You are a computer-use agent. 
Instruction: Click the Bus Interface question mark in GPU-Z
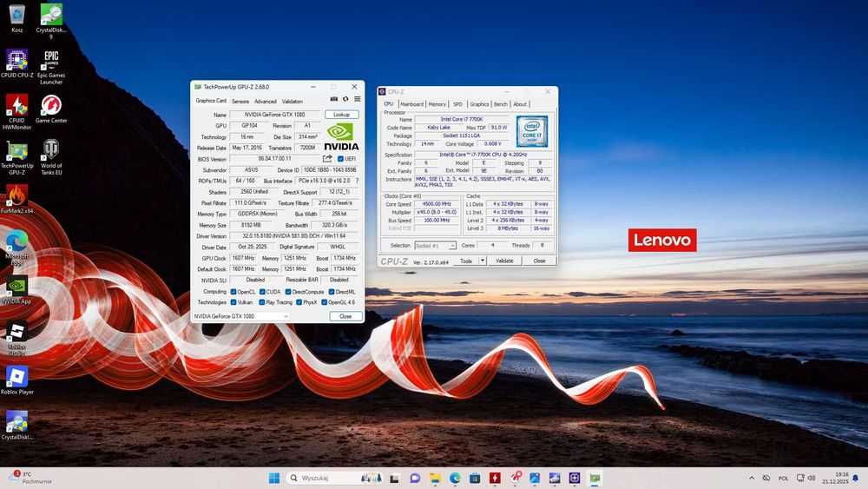pyautogui.click(x=357, y=181)
